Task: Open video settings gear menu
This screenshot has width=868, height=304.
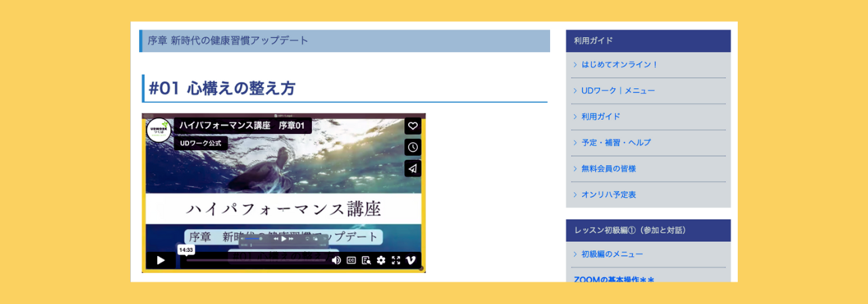Action: pyautogui.click(x=381, y=260)
